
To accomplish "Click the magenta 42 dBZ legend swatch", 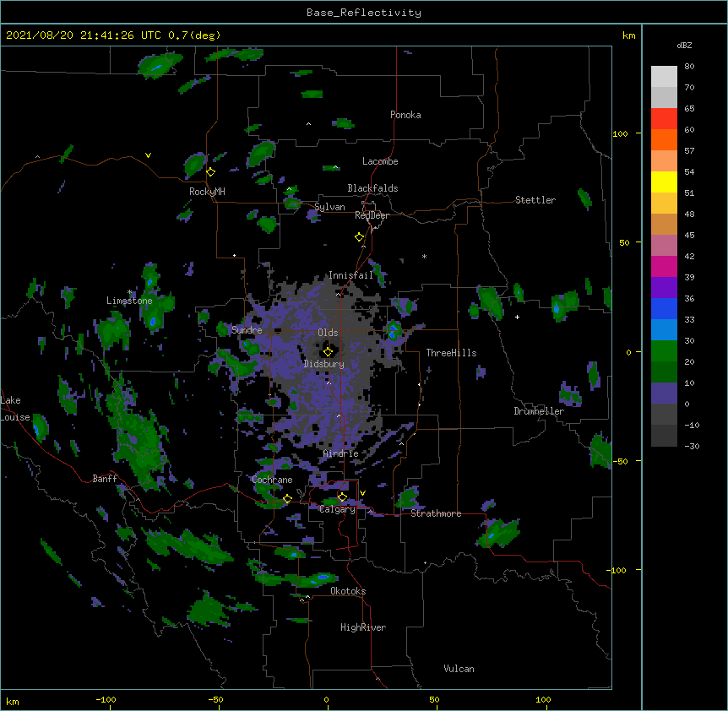I will (664, 266).
